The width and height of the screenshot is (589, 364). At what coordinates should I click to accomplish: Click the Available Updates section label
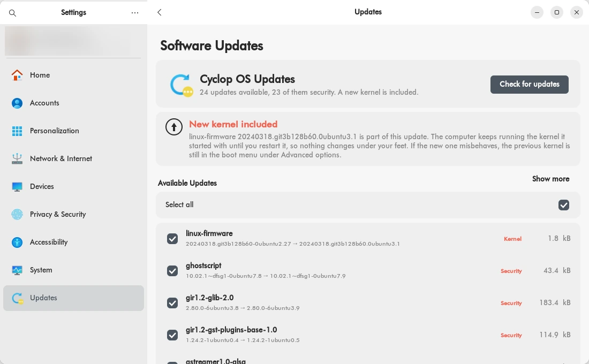coord(187,183)
